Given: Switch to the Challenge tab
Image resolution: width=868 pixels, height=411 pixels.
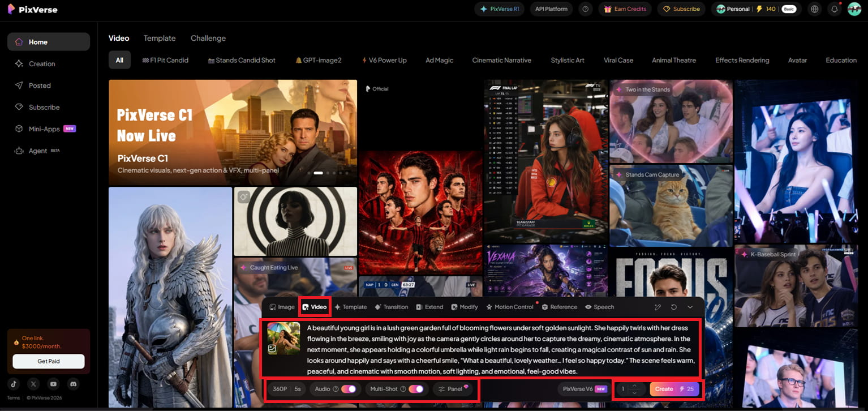Looking at the screenshot, I should [x=208, y=38].
